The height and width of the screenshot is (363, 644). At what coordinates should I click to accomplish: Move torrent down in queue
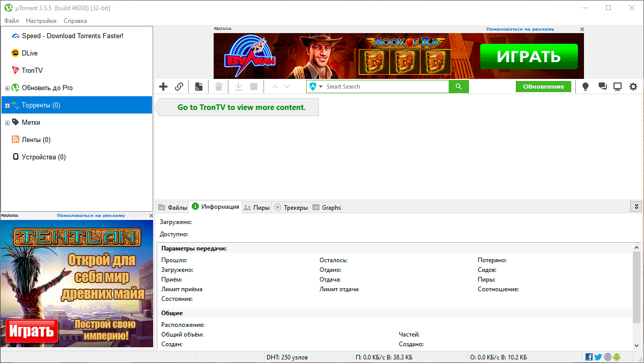[287, 87]
